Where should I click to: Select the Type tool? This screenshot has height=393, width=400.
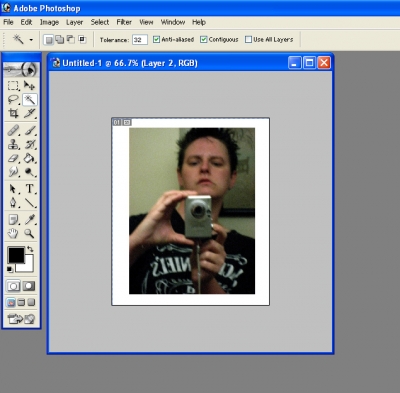(x=29, y=189)
